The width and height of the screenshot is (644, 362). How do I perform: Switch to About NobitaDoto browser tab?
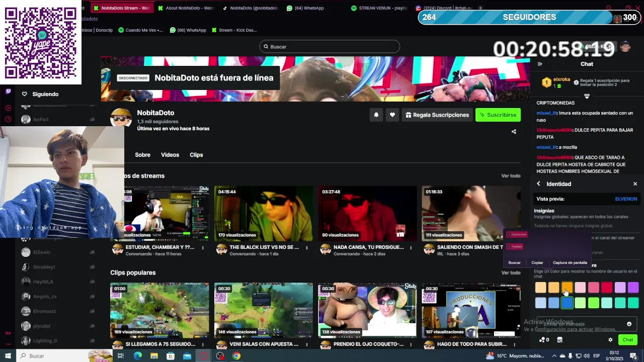click(186, 8)
